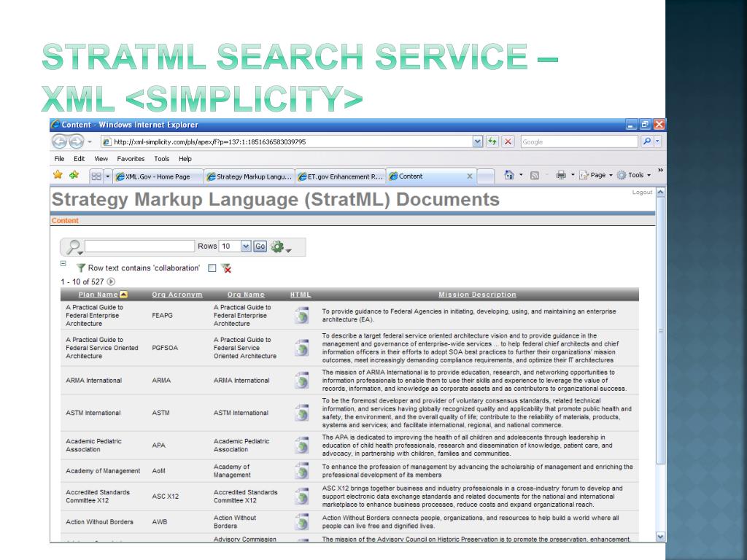This screenshot has width=747, height=560.
Task: Click the stop loading X icon
Action: coord(508,141)
